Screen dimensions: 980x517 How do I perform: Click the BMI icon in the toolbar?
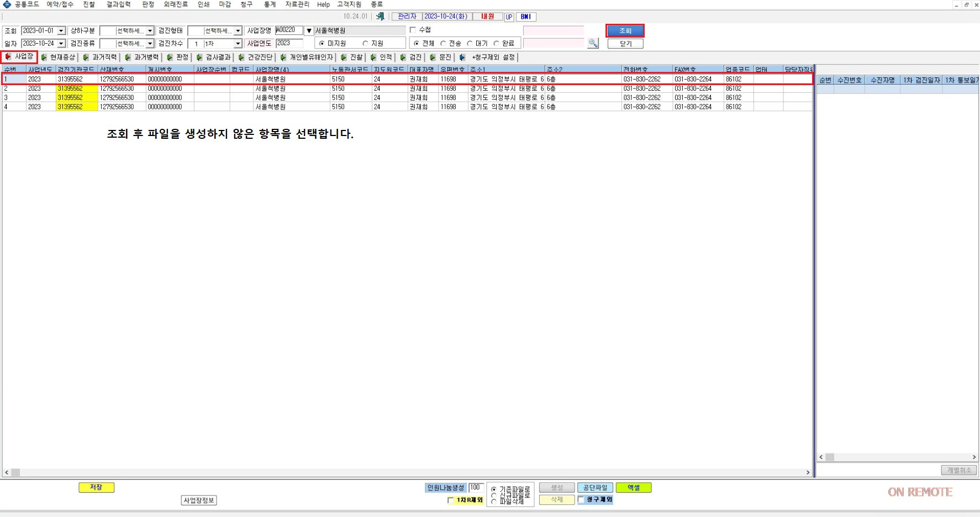(526, 17)
